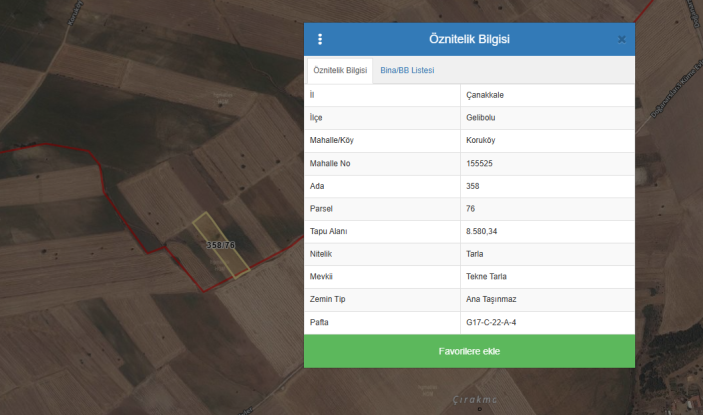Select the Öznitelik Bilgisi tab
The height and width of the screenshot is (415, 703).
(x=340, y=70)
